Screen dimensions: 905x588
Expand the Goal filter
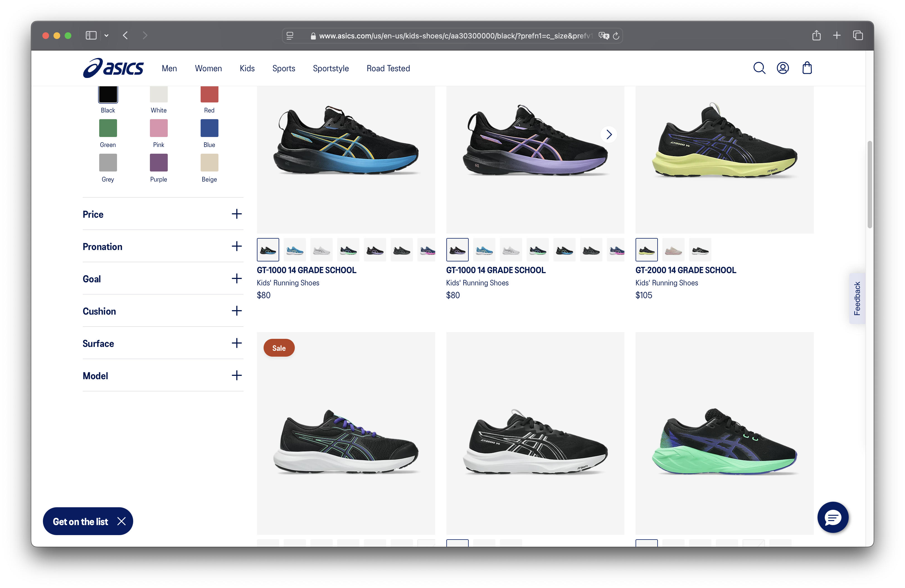pos(163,278)
